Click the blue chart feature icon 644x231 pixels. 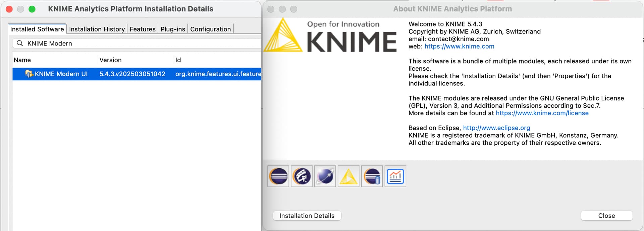[395, 176]
